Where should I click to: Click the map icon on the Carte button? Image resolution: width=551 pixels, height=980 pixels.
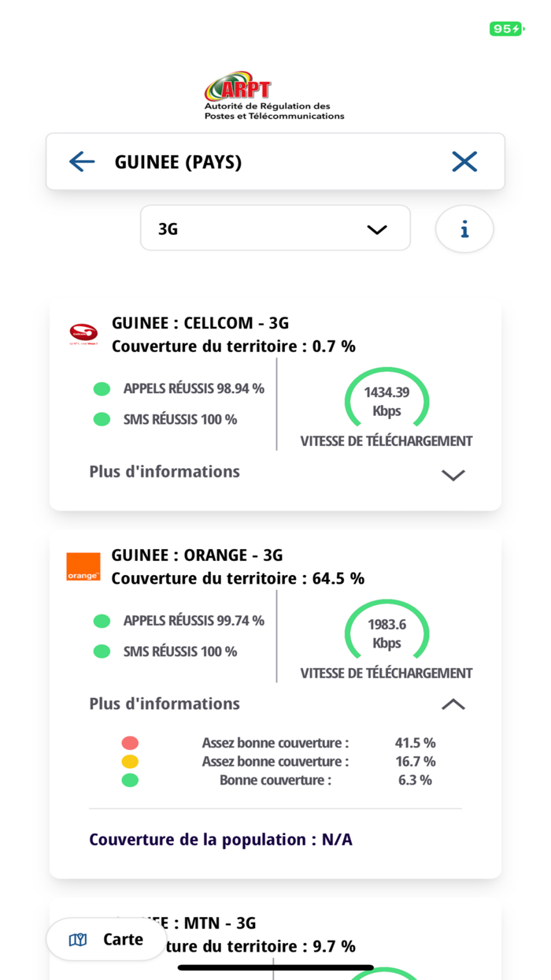78,939
